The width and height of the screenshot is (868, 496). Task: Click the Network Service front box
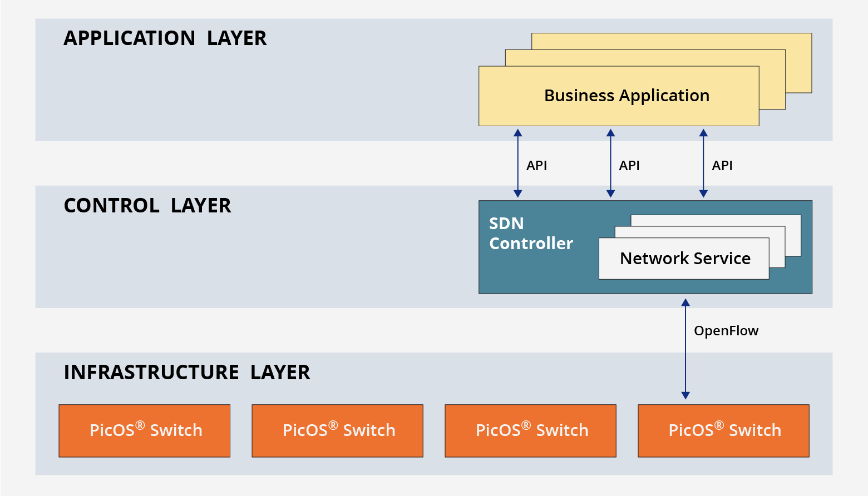coord(684,259)
